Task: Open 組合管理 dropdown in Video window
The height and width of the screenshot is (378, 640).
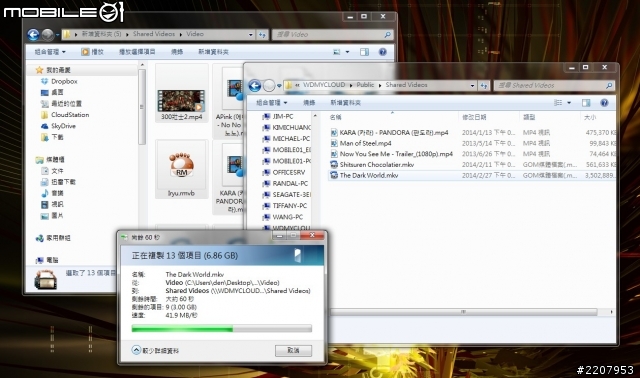Action: pyautogui.click(x=50, y=52)
